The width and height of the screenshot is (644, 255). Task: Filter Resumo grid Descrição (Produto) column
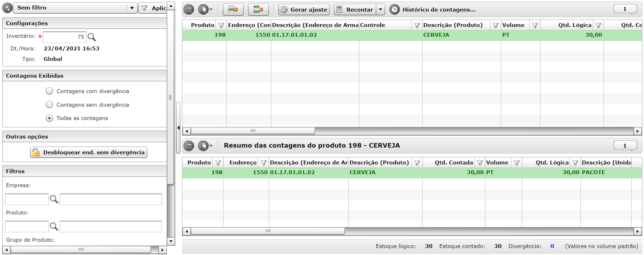[417, 163]
